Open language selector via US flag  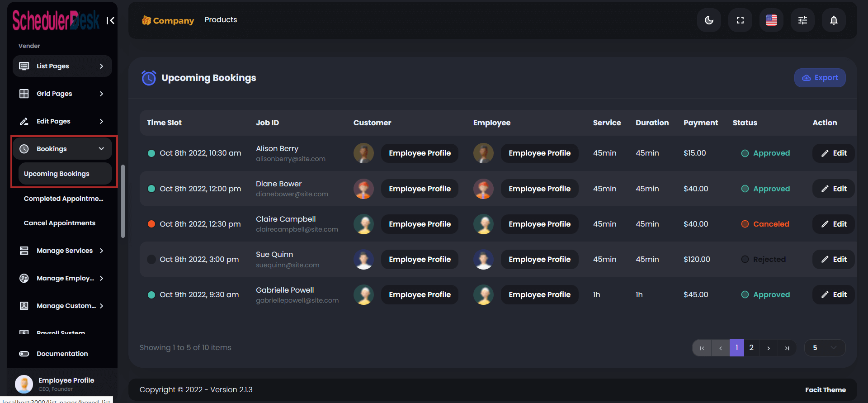pos(771,20)
